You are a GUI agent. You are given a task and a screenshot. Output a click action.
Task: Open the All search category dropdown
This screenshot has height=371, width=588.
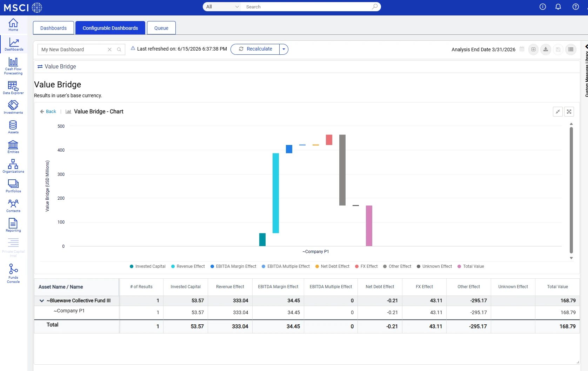tap(222, 7)
